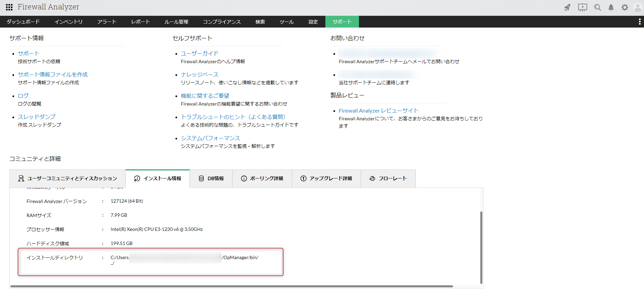The image size is (644, 289).
Task: Click the search magnifier icon
Action: point(597,7)
